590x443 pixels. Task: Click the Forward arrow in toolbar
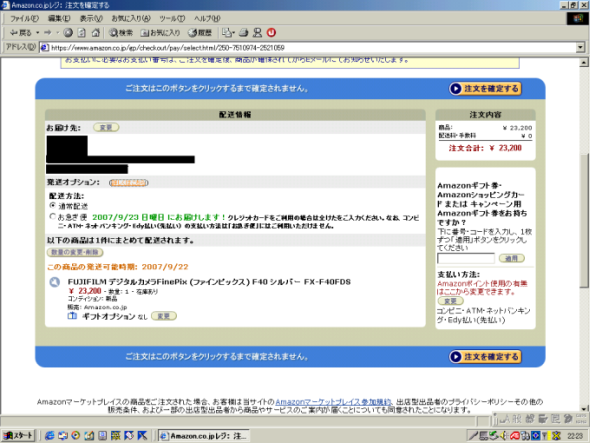(x=47, y=33)
